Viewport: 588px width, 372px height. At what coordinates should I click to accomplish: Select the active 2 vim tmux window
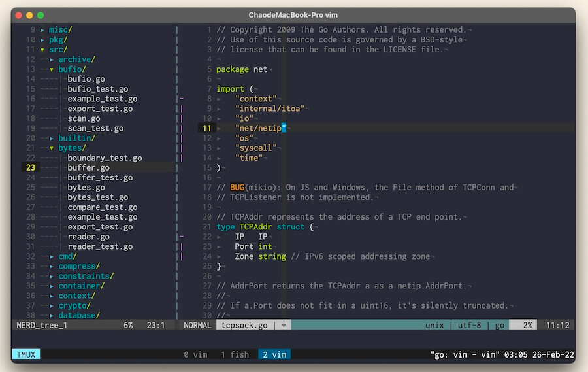click(x=274, y=354)
